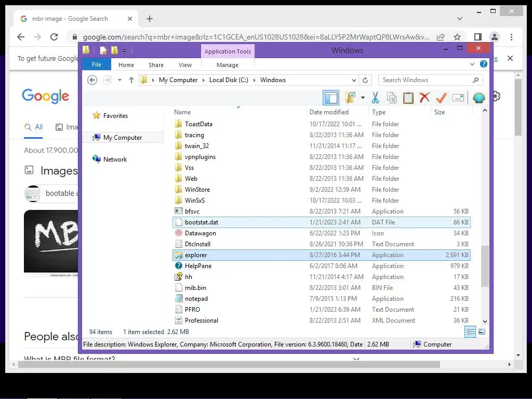This screenshot has width=532, height=399.
Task: Select Network in navigation pane
Action: point(115,159)
